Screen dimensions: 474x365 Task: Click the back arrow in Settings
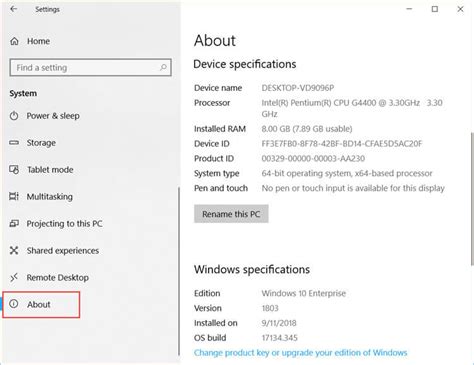click(x=14, y=9)
